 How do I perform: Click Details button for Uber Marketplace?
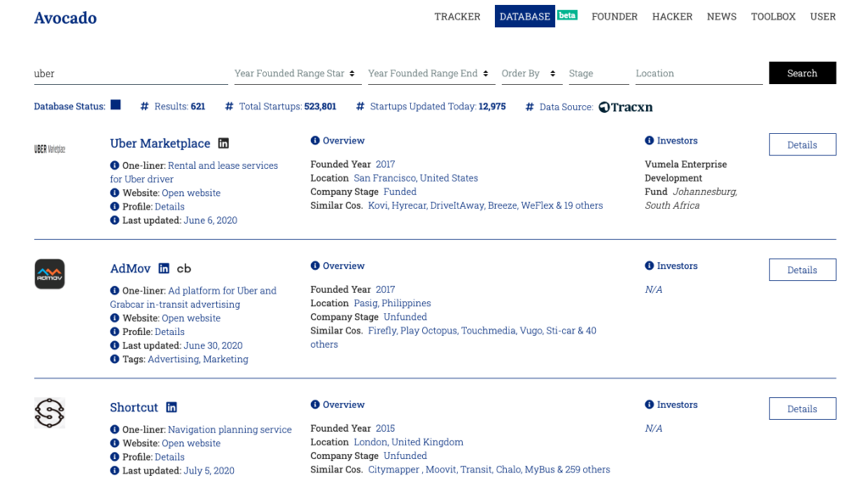pos(802,144)
